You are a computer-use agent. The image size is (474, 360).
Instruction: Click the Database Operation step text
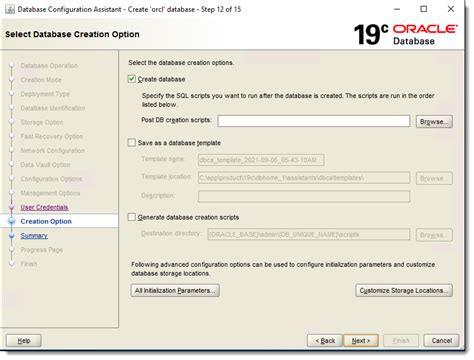coord(49,66)
